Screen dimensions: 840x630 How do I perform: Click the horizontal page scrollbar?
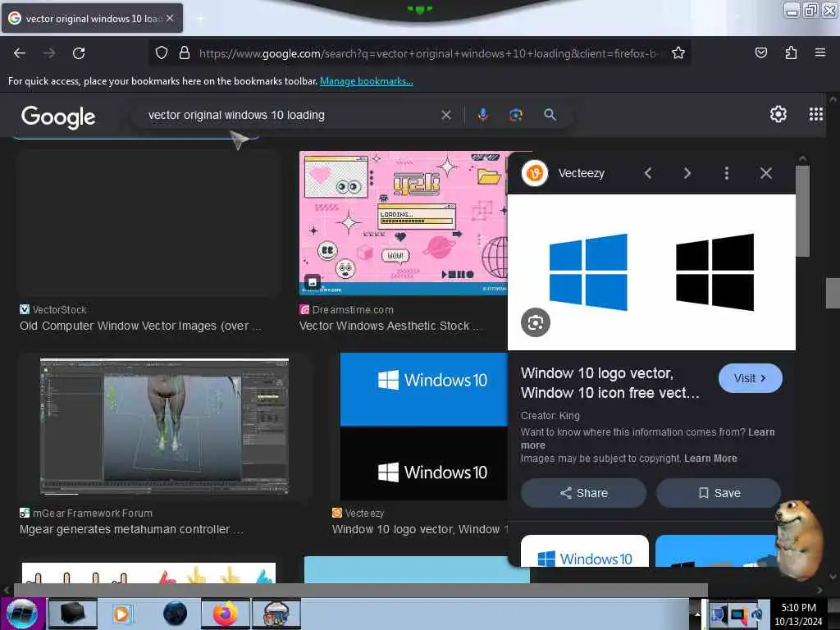pyautogui.click(x=360, y=590)
